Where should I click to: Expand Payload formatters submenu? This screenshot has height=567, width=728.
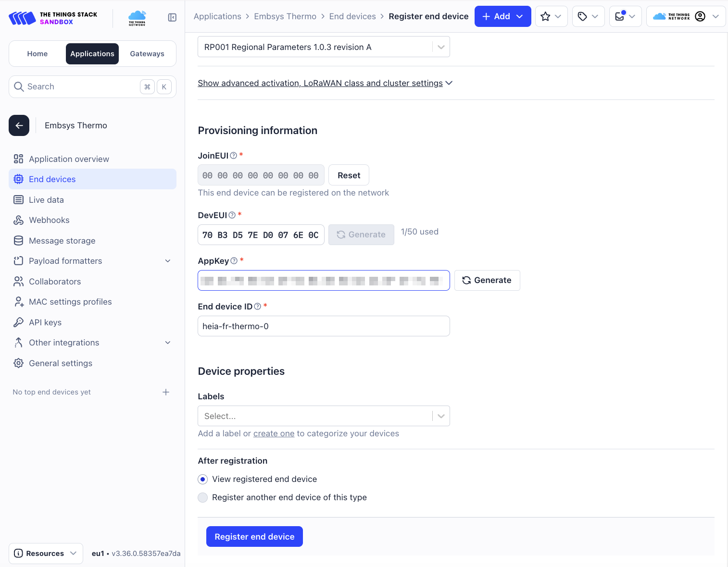pyautogui.click(x=168, y=261)
